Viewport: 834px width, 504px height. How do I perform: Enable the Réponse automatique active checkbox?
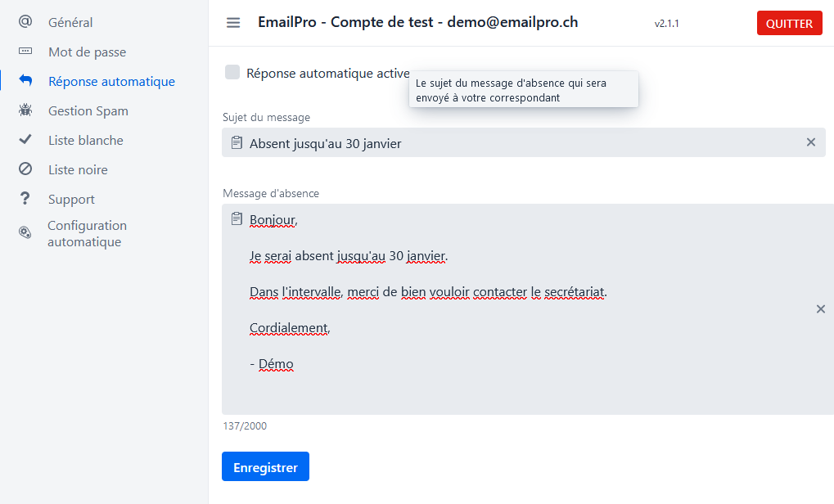tap(231, 73)
